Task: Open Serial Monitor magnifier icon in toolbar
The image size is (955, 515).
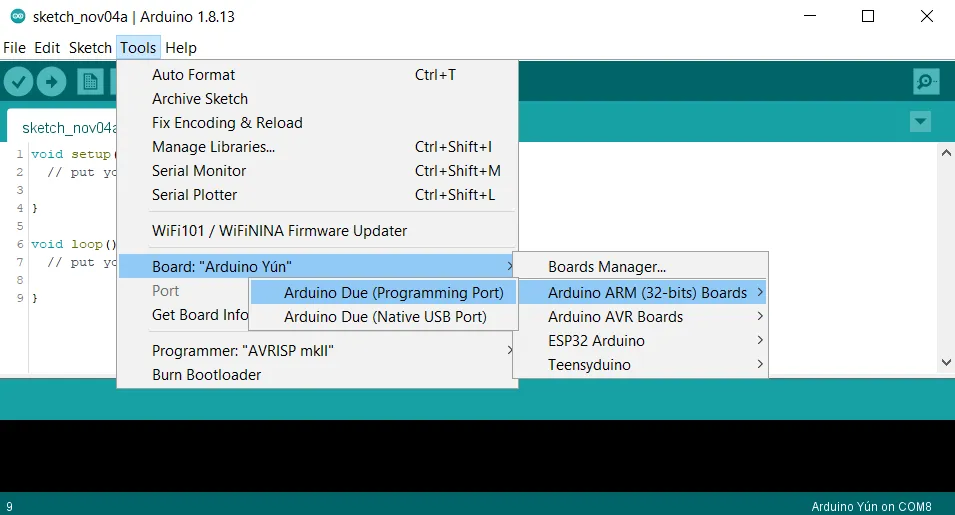Action: pyautogui.click(x=926, y=82)
